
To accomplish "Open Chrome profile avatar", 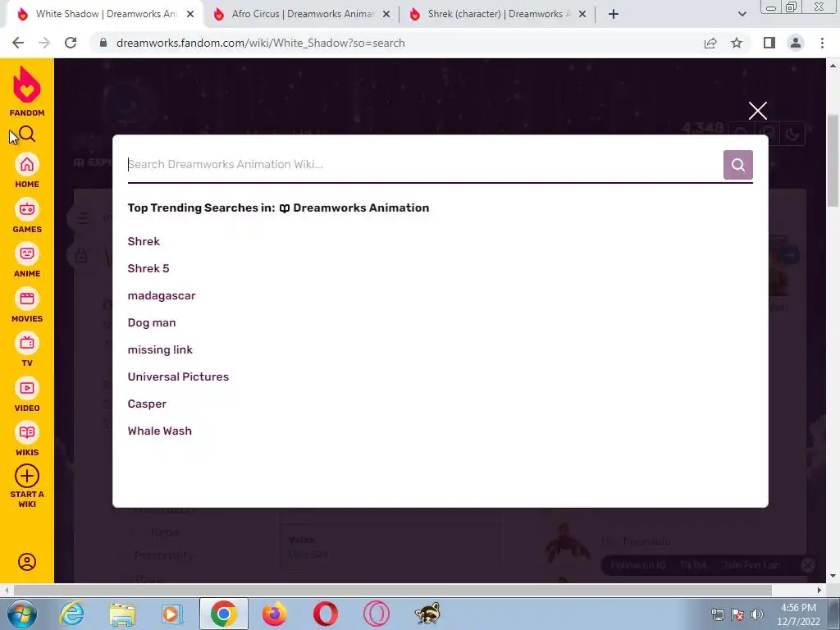I will pyautogui.click(x=796, y=43).
